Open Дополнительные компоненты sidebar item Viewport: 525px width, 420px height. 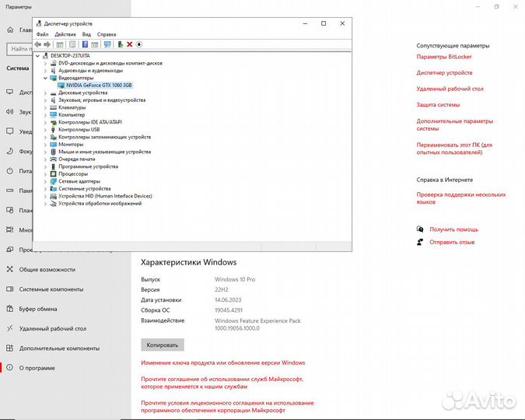pos(59,348)
